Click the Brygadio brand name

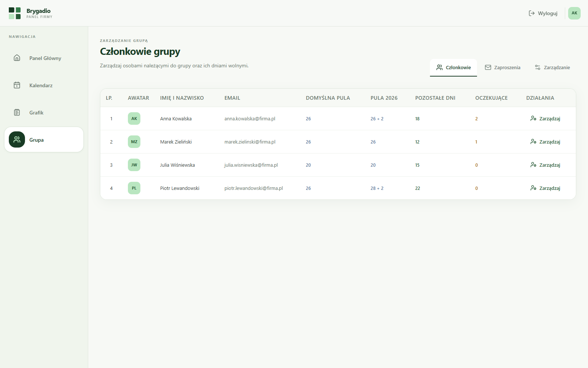coord(39,11)
